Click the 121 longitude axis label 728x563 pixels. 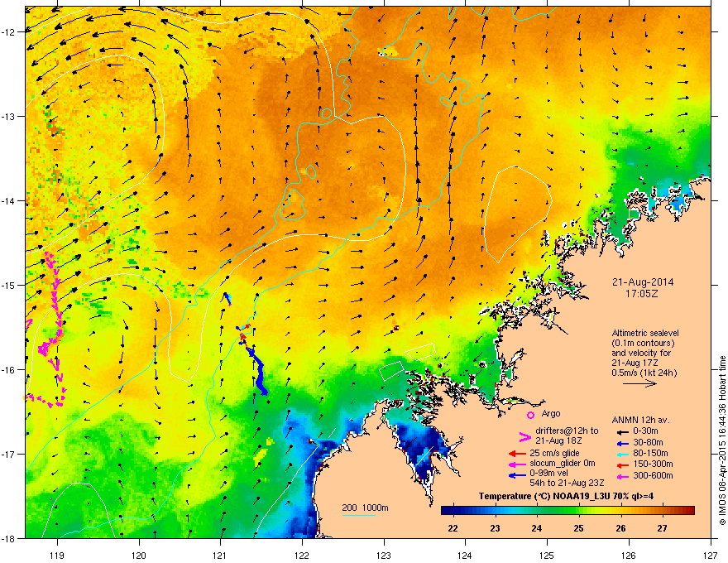220,555
